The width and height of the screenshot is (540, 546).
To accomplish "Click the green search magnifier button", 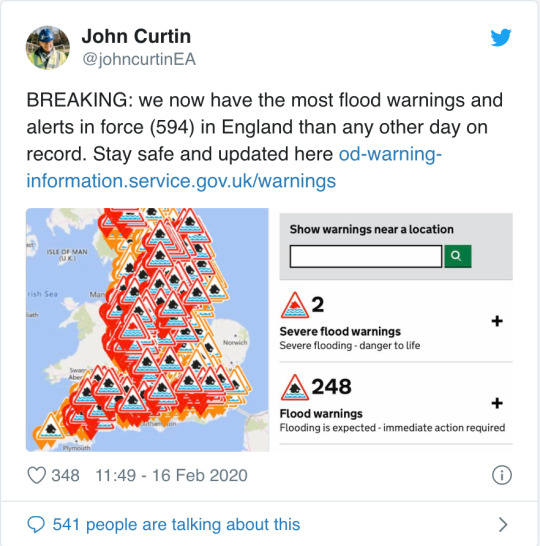I will pyautogui.click(x=458, y=256).
